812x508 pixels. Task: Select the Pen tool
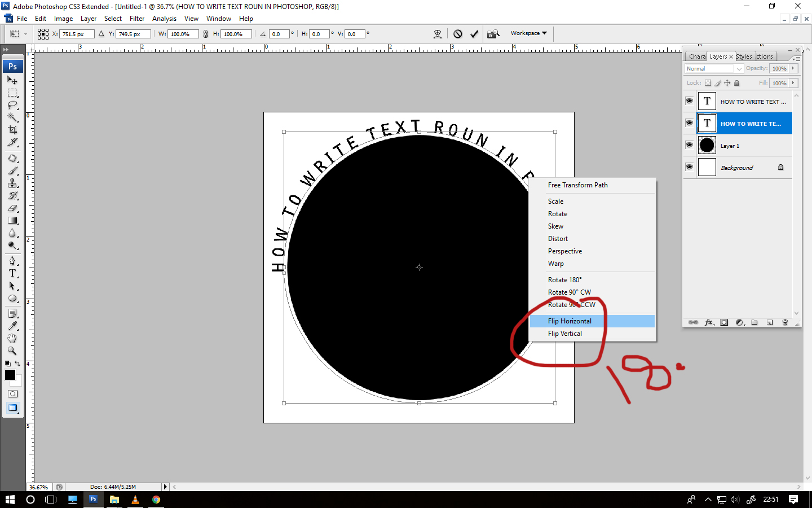click(x=12, y=260)
